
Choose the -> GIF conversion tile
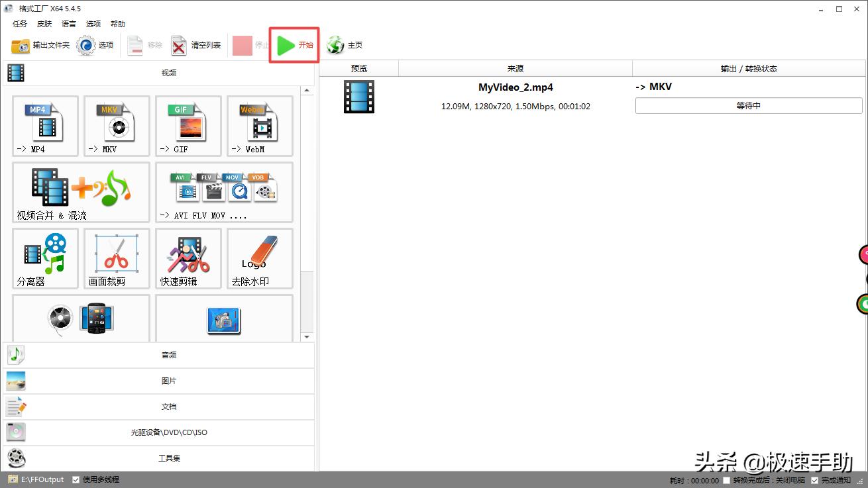pyautogui.click(x=188, y=126)
